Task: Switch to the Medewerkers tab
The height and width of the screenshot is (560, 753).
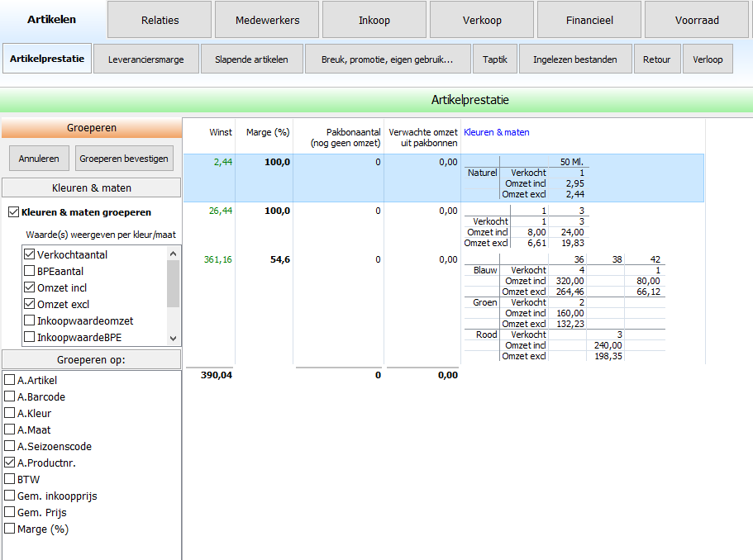Action: (x=267, y=20)
